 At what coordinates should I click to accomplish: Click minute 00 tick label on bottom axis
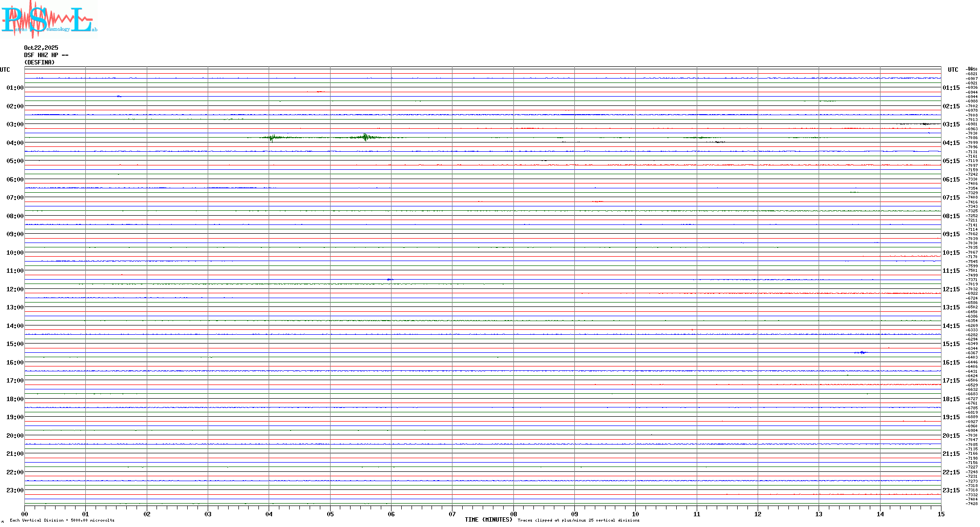click(x=24, y=514)
